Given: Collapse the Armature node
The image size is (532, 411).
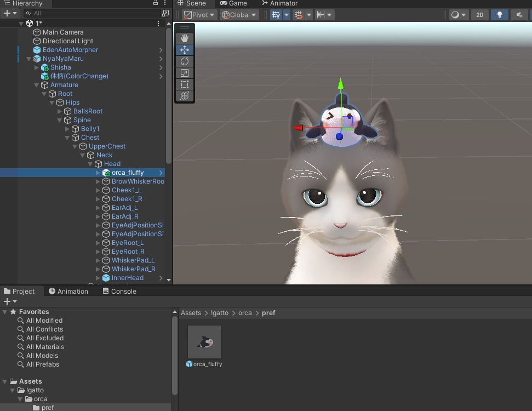Looking at the screenshot, I should (x=37, y=85).
